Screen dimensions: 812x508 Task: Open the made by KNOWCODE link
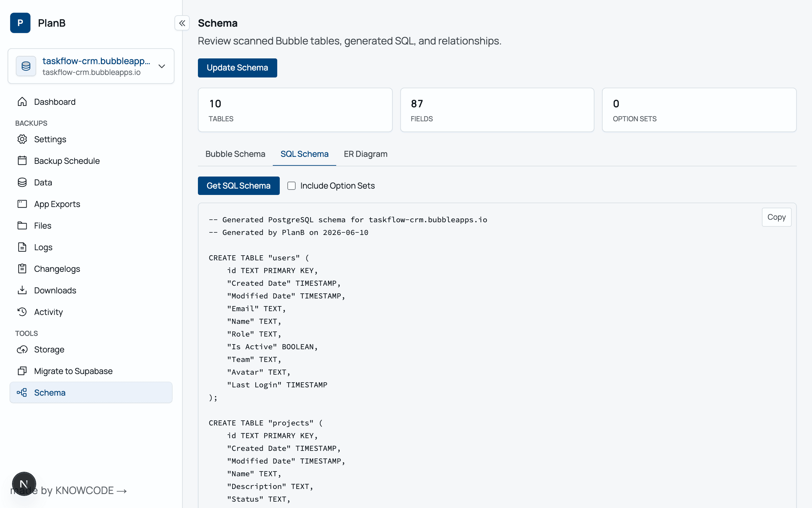click(x=69, y=491)
